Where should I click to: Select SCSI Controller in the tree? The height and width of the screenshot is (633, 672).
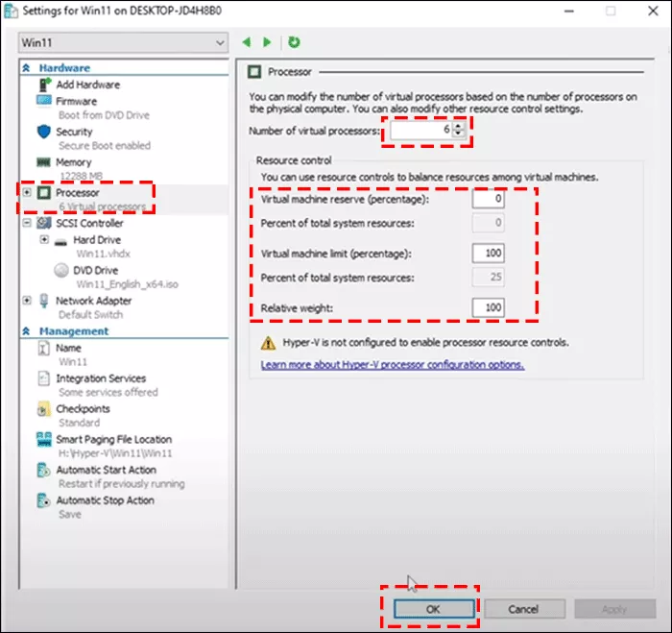[89, 223]
